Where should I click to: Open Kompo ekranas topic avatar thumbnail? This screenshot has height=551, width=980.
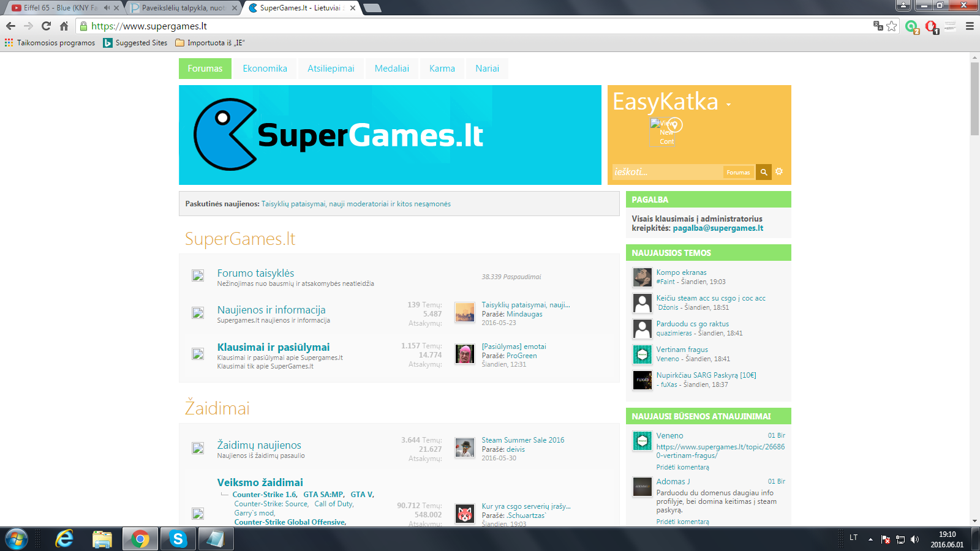click(x=643, y=277)
